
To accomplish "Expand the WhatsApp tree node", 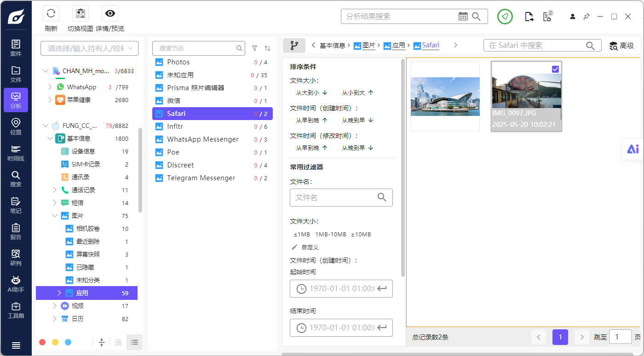I will pos(51,87).
